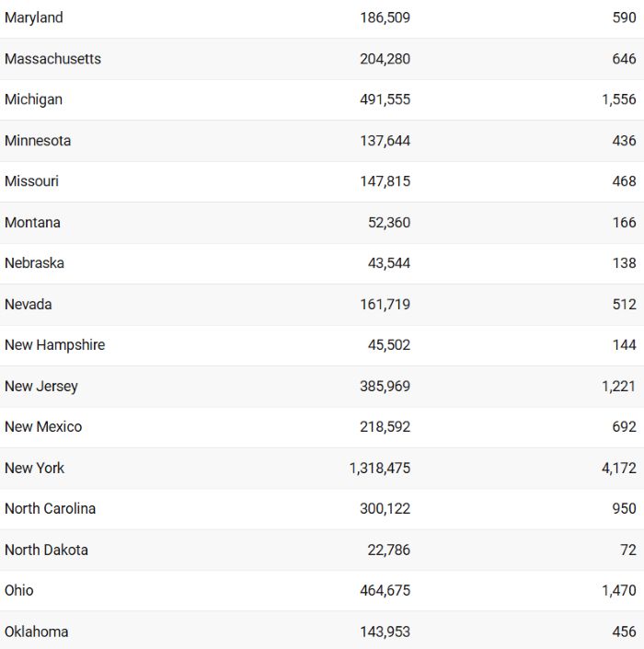Click New York's value 1,318,475
Screen dimensions: 644x649
380,469
